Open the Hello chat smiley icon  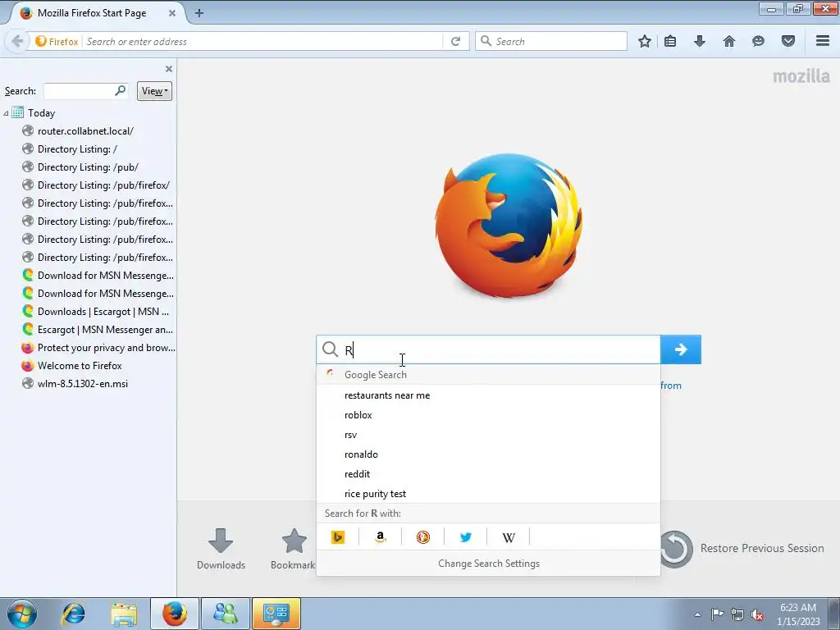[x=758, y=41]
